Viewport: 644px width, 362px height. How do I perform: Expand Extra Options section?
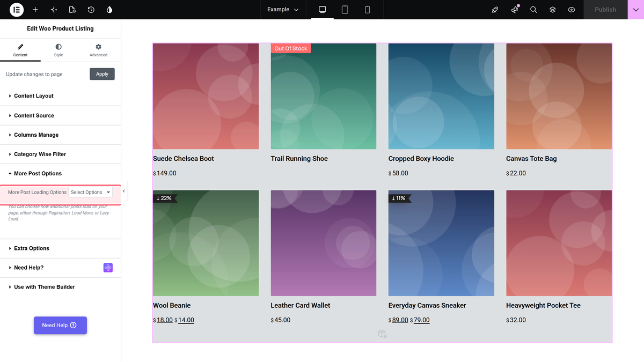coord(61,248)
